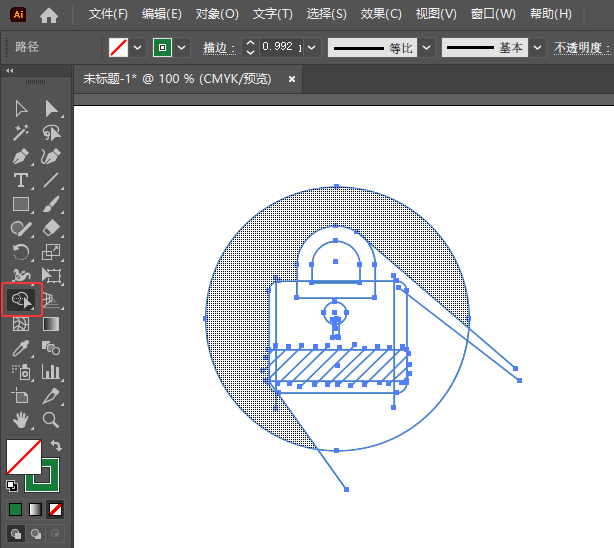Open the 视图(V) menu
This screenshot has width=614, height=548.
click(x=436, y=14)
